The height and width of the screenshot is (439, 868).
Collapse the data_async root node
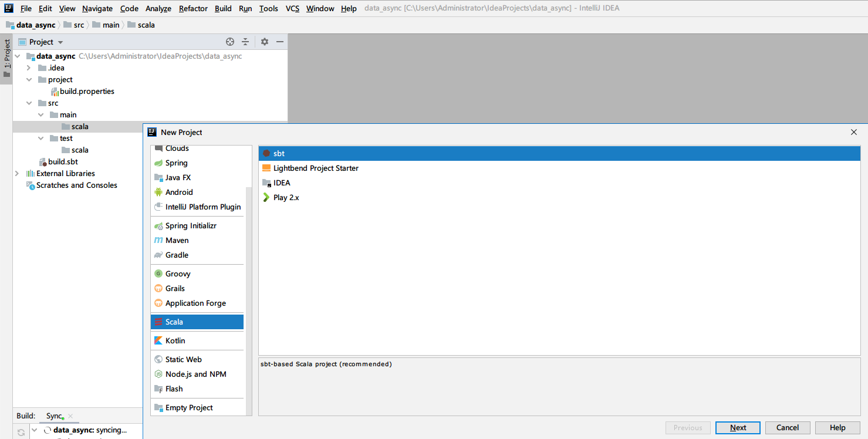17,56
